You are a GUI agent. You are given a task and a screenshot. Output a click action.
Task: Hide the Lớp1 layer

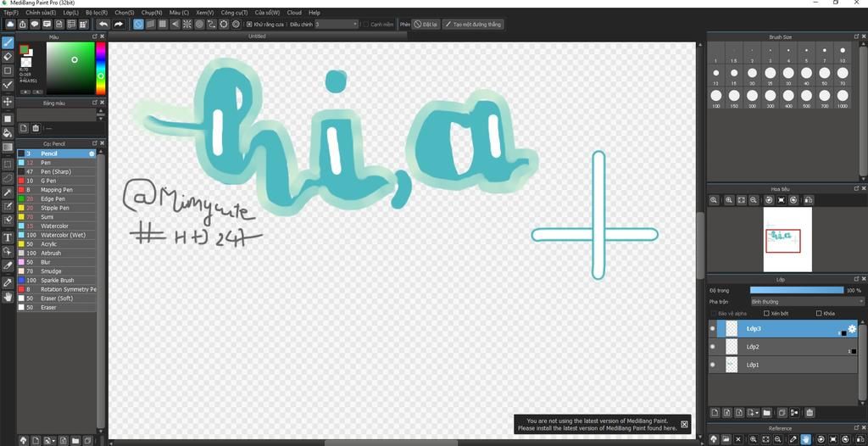click(x=712, y=365)
